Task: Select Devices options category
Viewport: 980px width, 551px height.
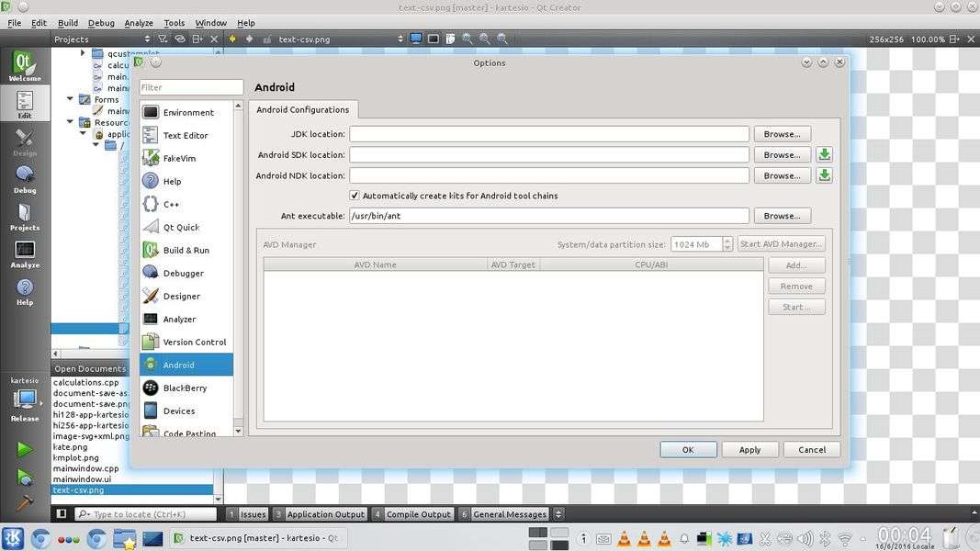Action: tap(186, 411)
